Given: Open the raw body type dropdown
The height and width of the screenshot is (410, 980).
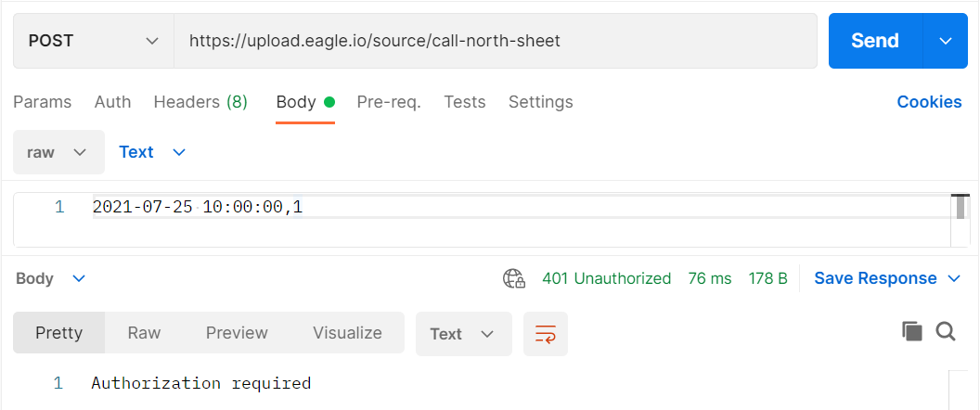Looking at the screenshot, I should (x=58, y=152).
